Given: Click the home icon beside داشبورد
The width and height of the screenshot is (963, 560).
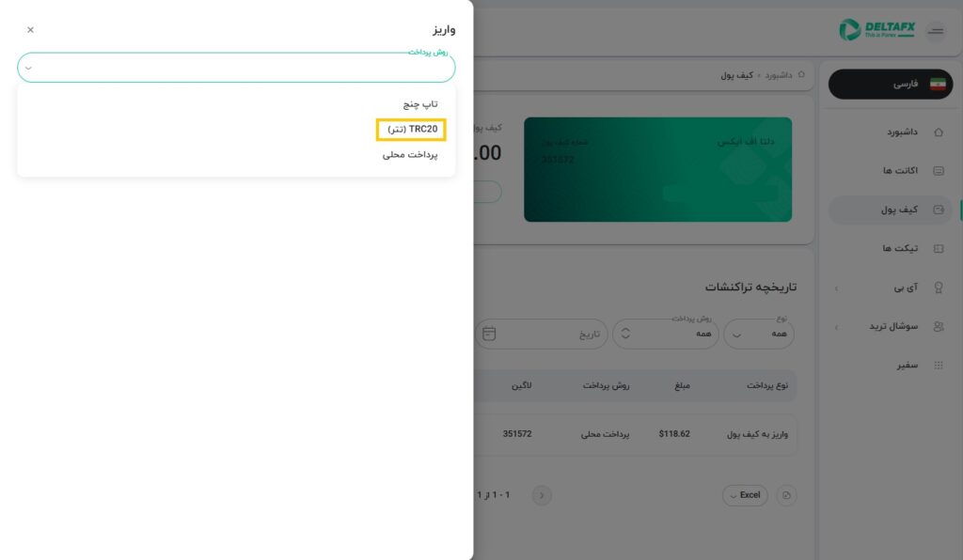Looking at the screenshot, I should point(939,132).
